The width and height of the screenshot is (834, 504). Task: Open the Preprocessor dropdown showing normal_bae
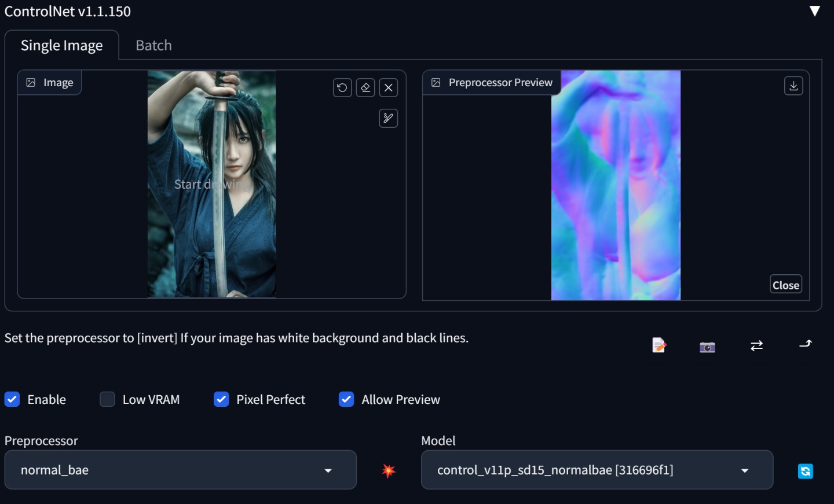click(x=180, y=470)
